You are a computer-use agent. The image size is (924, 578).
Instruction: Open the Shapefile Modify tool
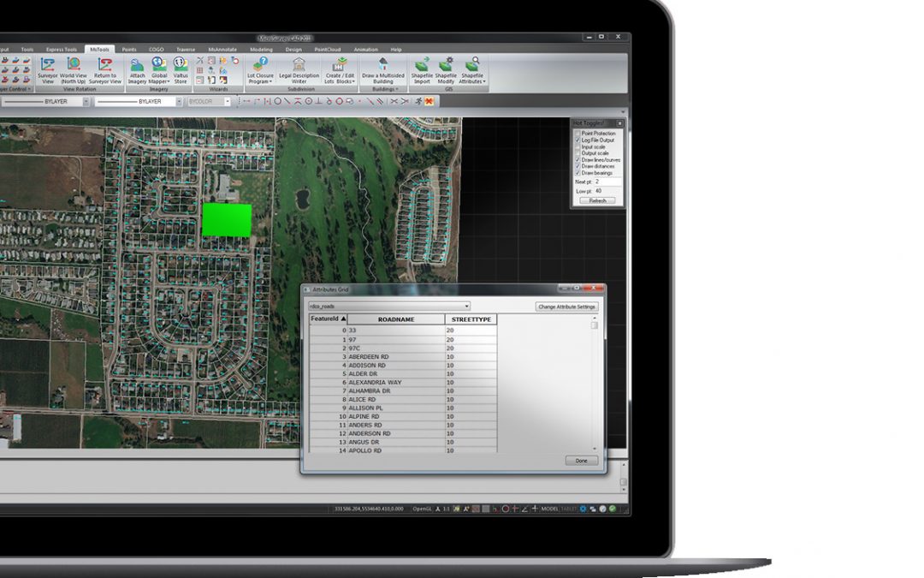coord(446,65)
